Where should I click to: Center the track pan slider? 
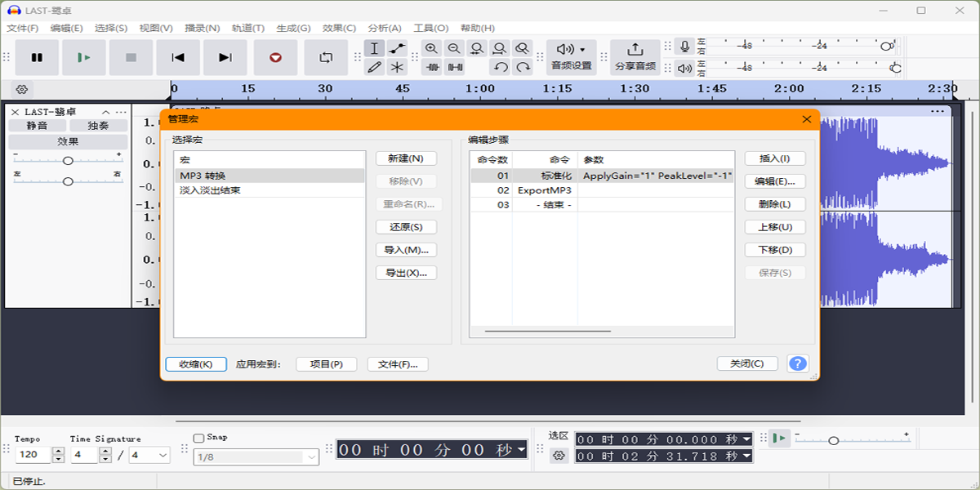pos(68,181)
